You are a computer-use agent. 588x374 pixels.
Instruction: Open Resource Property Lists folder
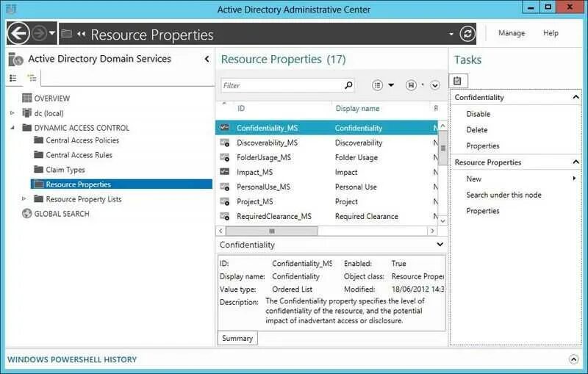click(x=84, y=199)
